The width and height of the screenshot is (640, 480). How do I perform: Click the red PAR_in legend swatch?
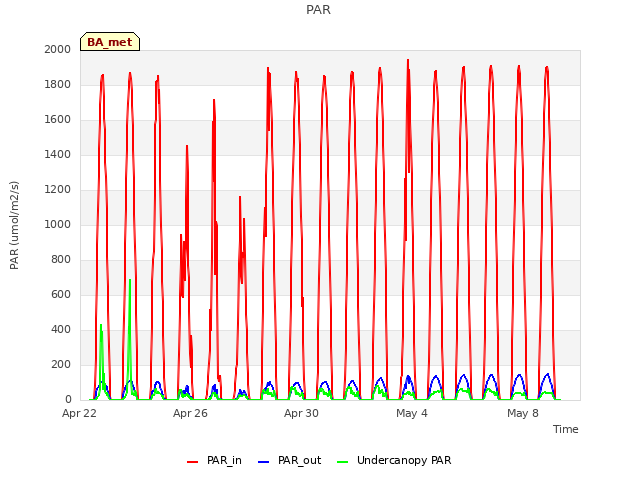(192, 462)
